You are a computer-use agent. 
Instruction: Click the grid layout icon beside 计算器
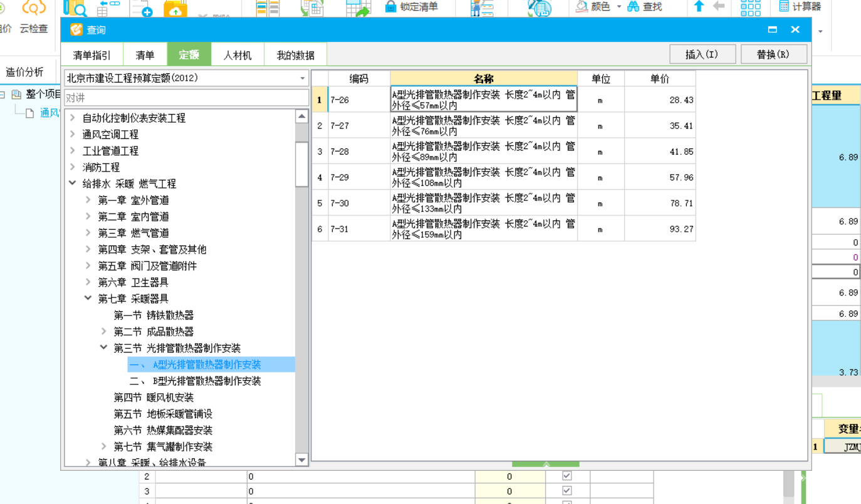(x=750, y=8)
